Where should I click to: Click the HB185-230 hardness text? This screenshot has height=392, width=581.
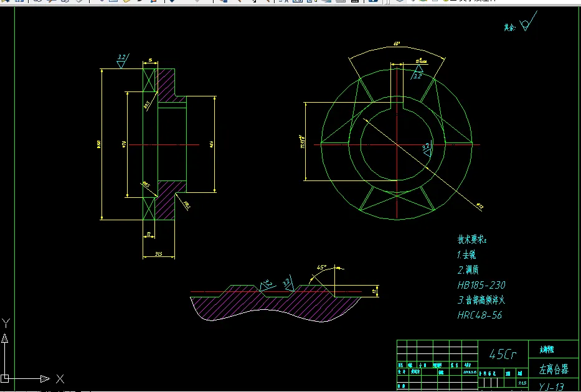tap(481, 285)
